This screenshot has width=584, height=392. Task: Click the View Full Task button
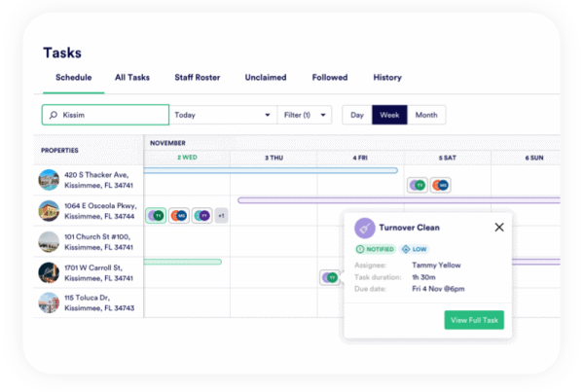474,319
